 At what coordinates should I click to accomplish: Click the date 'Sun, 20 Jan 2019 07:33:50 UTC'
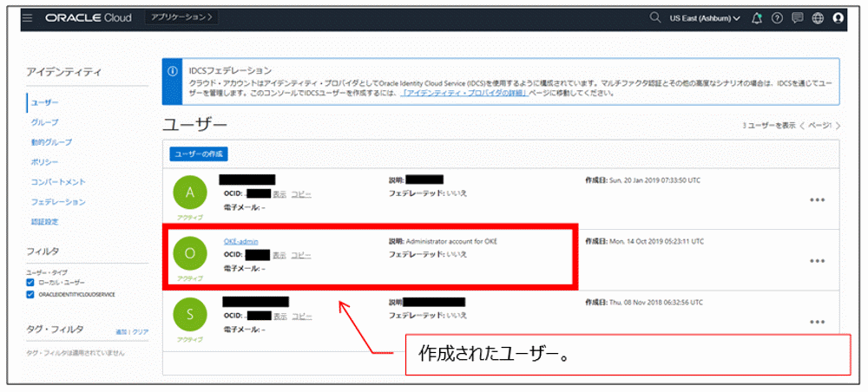coord(654,180)
